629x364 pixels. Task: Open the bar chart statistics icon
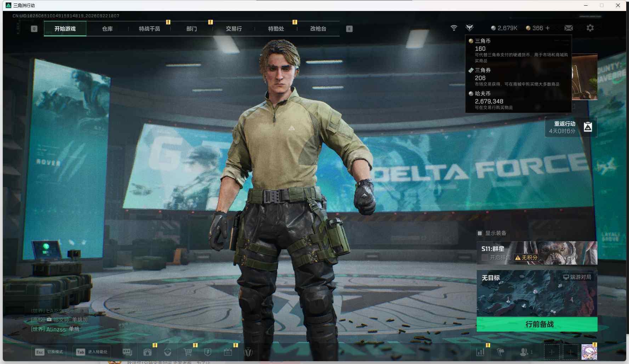point(481,352)
